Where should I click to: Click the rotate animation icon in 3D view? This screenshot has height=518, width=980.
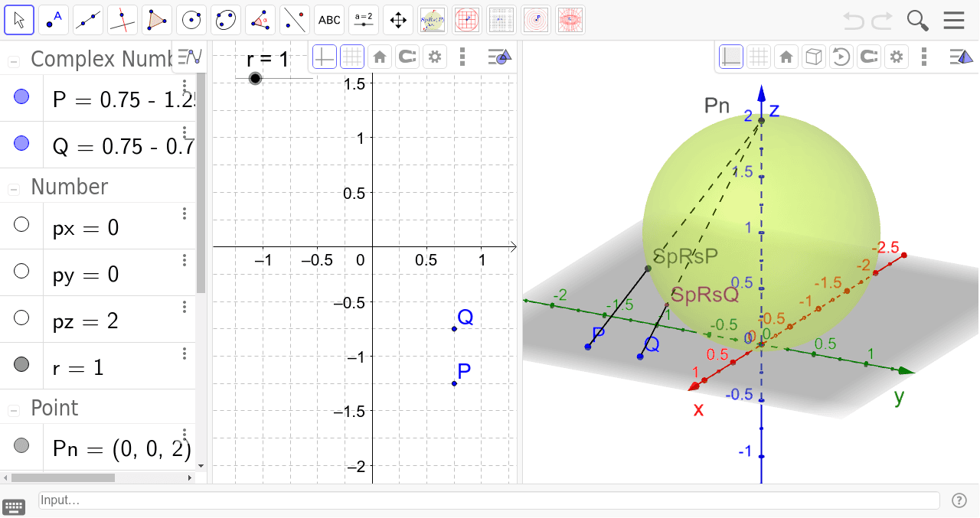841,56
